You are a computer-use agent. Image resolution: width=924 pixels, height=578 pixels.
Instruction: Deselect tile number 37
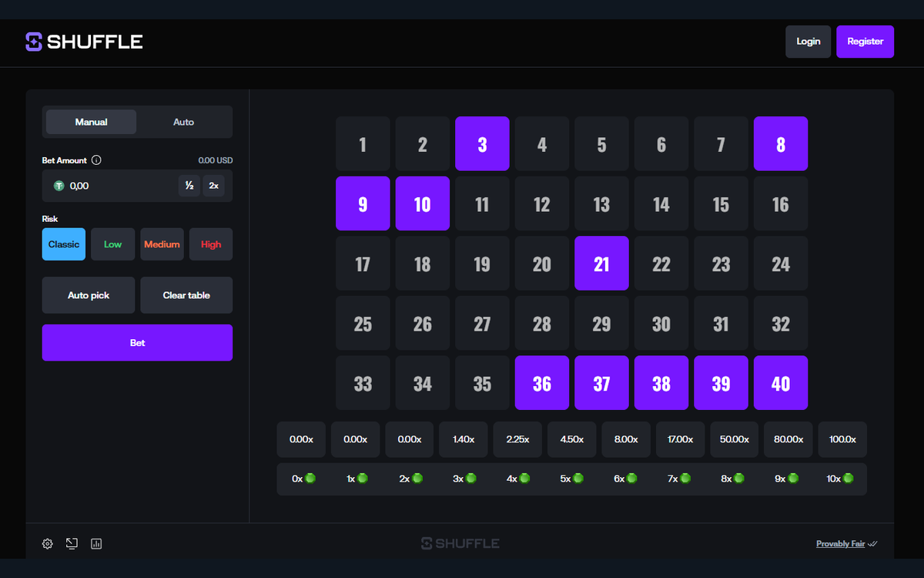(x=601, y=383)
